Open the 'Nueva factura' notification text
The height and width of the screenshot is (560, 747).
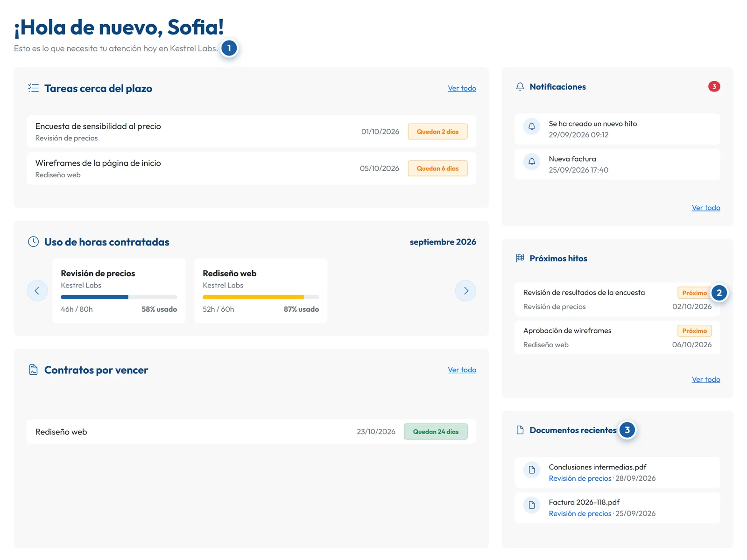pyautogui.click(x=572, y=159)
